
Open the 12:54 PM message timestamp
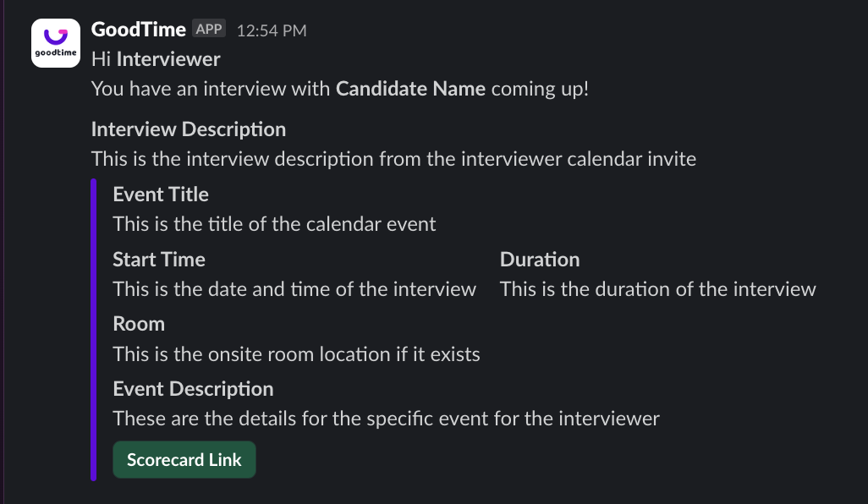[x=272, y=30]
